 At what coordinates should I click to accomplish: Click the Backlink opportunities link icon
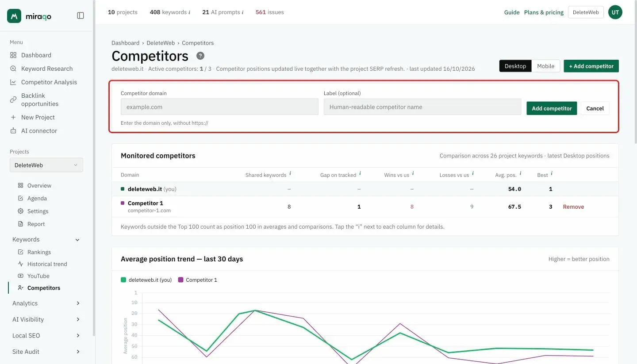coord(13,100)
